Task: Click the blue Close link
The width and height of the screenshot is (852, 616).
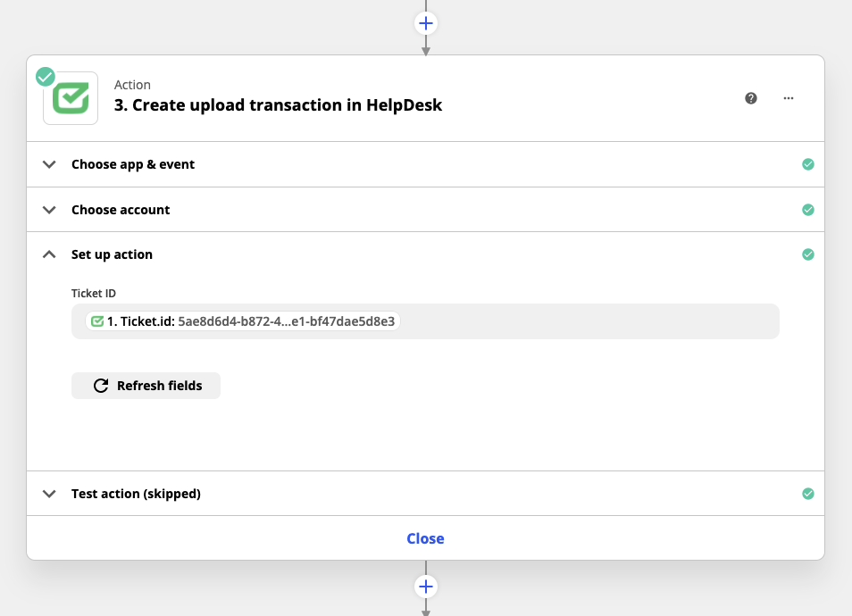Action: [425, 538]
